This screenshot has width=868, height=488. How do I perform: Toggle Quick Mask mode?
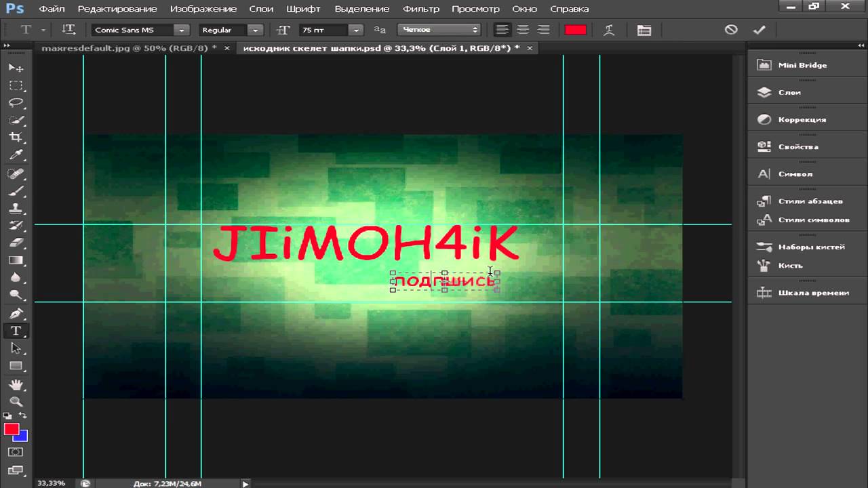pyautogui.click(x=16, y=452)
